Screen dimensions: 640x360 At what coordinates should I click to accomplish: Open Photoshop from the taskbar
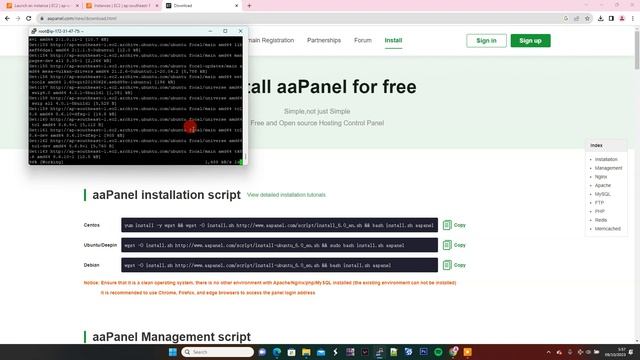423,352
